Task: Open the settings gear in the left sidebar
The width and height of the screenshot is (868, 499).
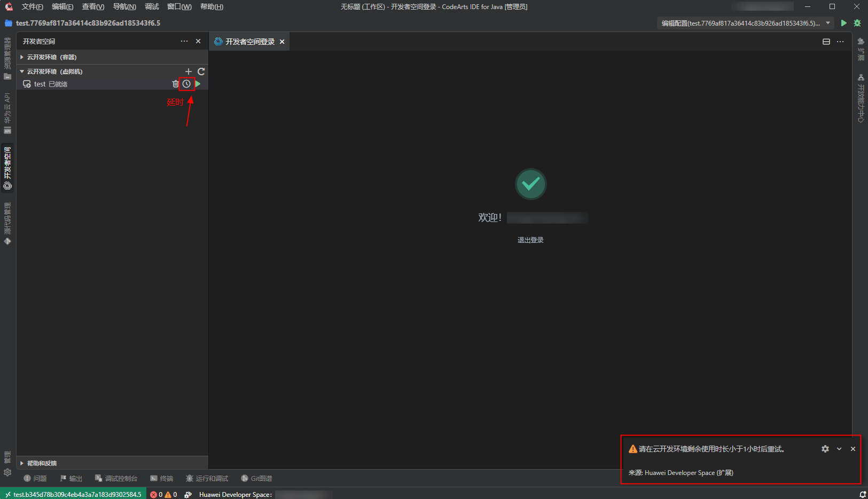Action: click(x=7, y=472)
